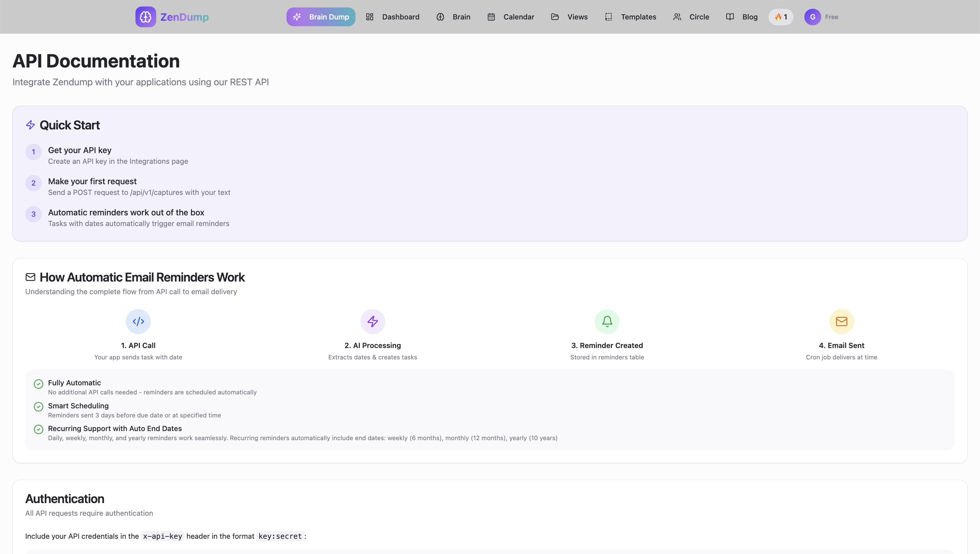The image size is (980, 554).
Task: Click the green check beside Smart Scheduling
Action: (x=39, y=407)
